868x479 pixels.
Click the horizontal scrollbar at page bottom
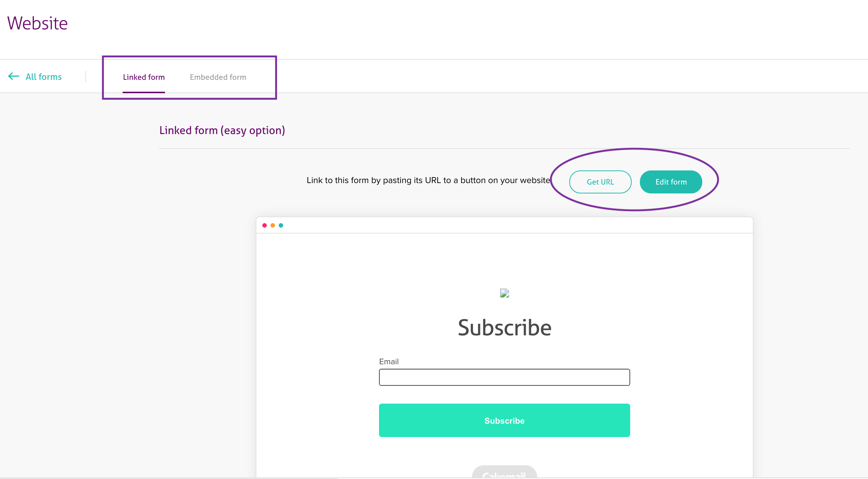coord(169,478)
